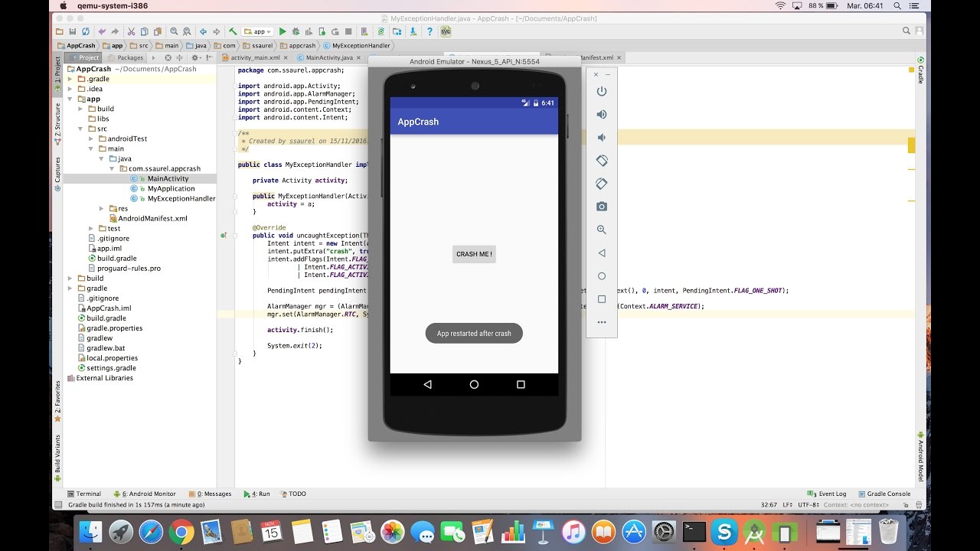Click the Open file toolbar icon

click(59, 31)
